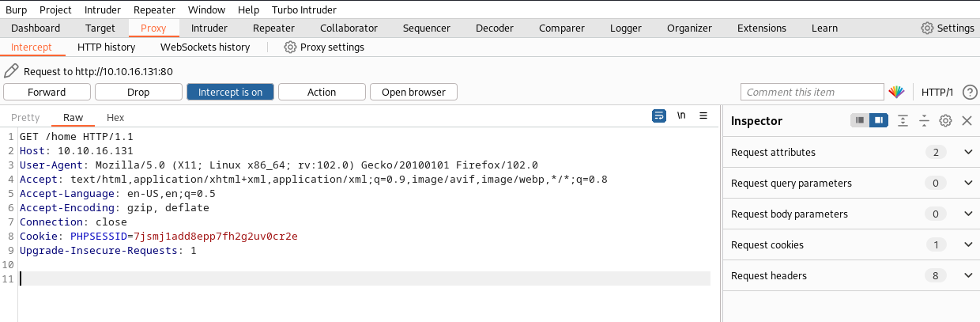Switch to the Collaborator tab

click(349, 28)
